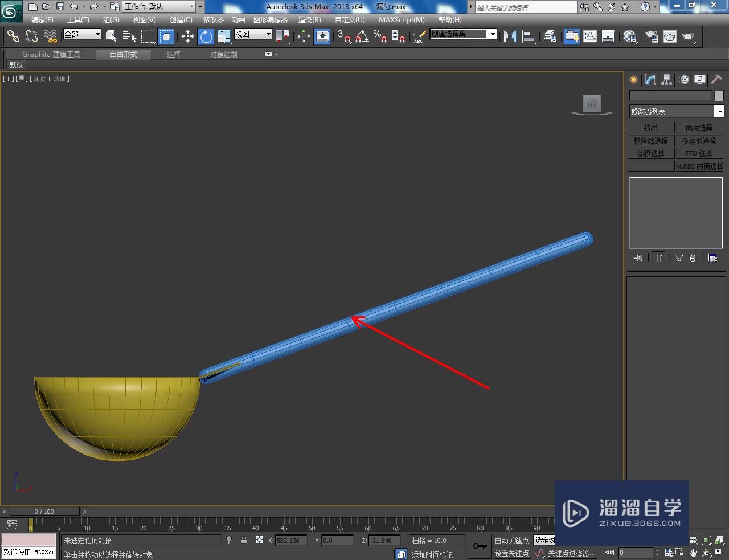Activate the Select Object tool
This screenshot has height=560, width=729.
pos(111,36)
